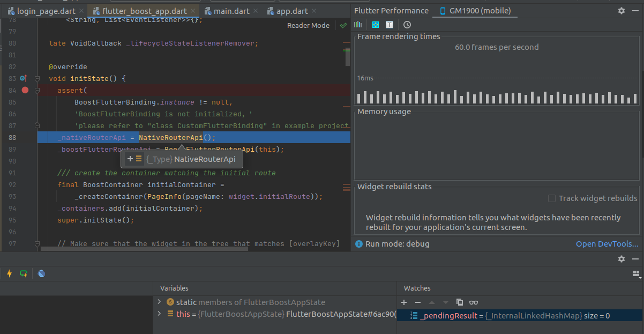Click the @override annotation text
Viewport: 644px width, 334px height.
point(68,67)
